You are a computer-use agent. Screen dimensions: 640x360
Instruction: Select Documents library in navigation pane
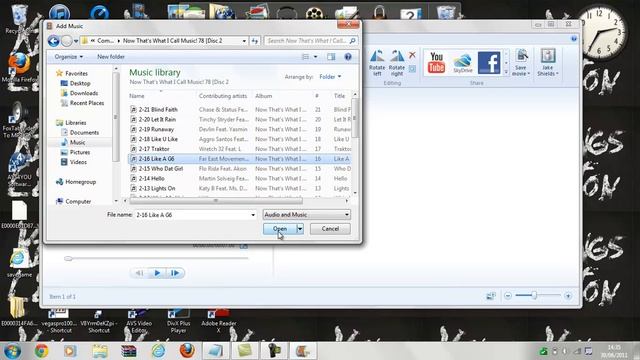(x=84, y=133)
